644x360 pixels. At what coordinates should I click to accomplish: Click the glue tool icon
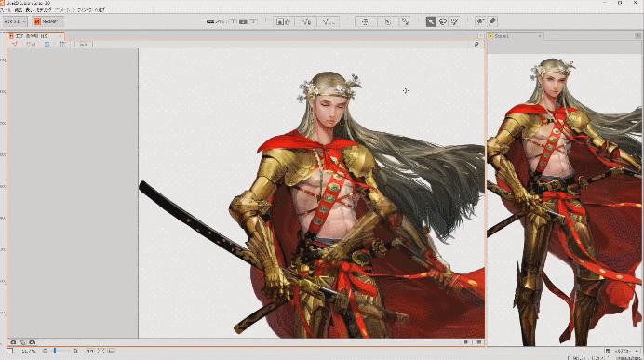point(406,21)
